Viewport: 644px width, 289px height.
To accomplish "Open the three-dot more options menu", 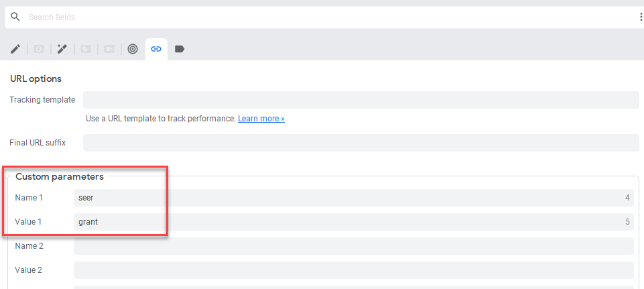I will tap(641, 17).
